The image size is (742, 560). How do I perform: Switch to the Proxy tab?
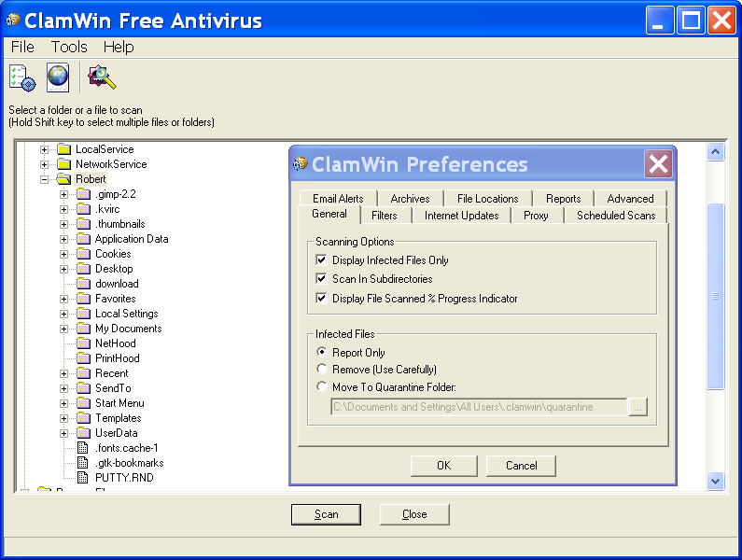[536, 216]
